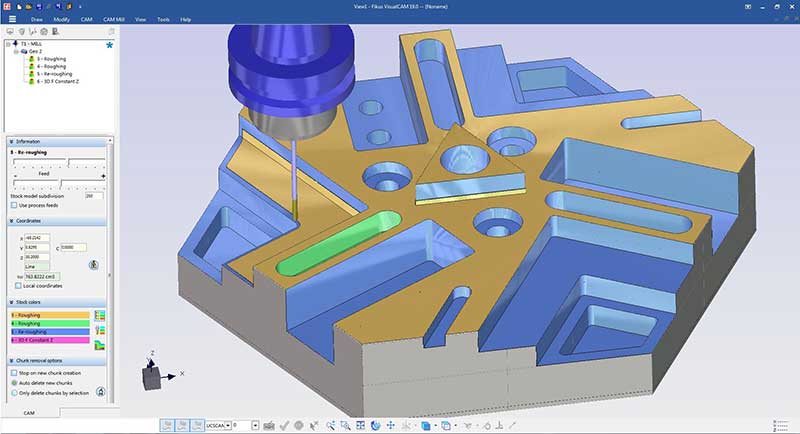The image size is (800, 434).
Task: Select the 4 - Roughing operation in tree
Action: (x=50, y=66)
